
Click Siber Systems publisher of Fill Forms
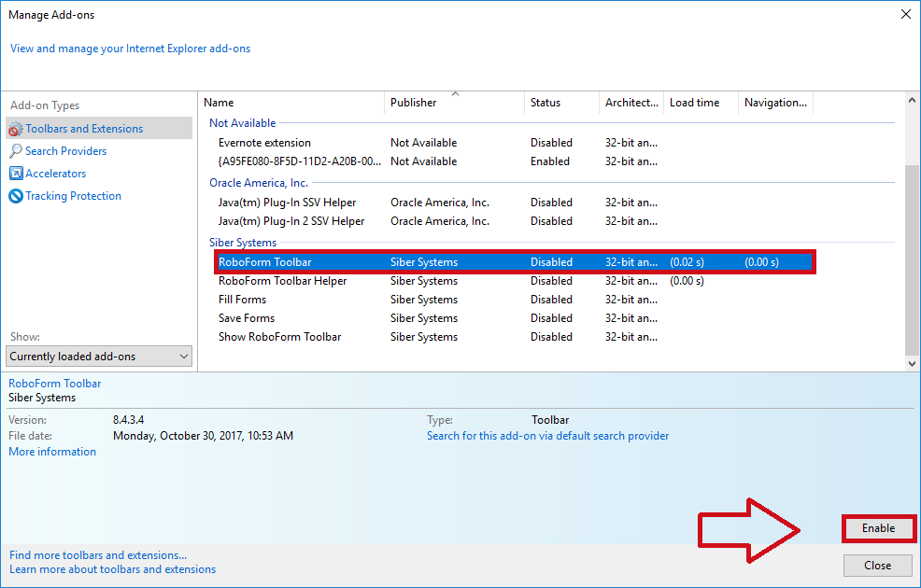coord(423,300)
